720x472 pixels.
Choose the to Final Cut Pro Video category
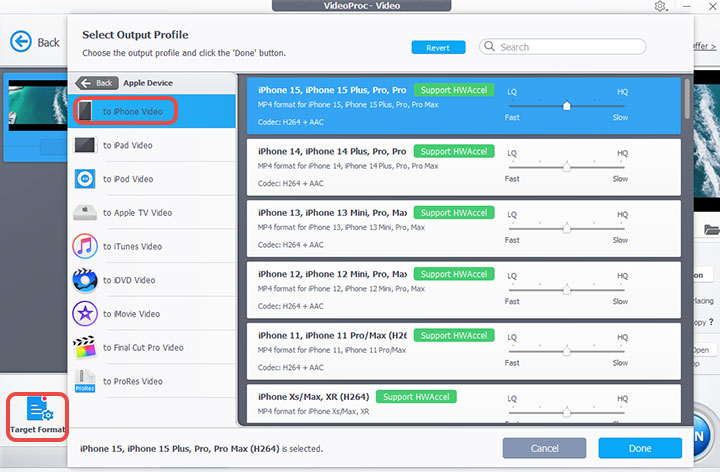152,347
